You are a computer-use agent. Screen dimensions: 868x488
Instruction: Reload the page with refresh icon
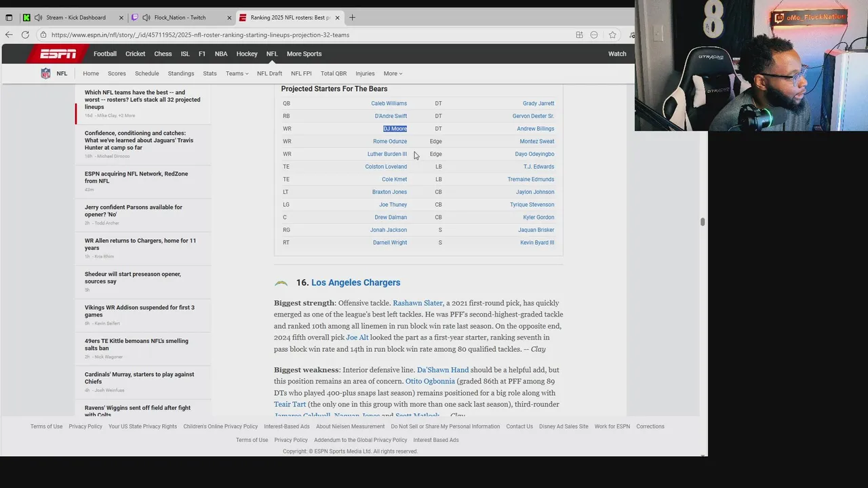25,35
